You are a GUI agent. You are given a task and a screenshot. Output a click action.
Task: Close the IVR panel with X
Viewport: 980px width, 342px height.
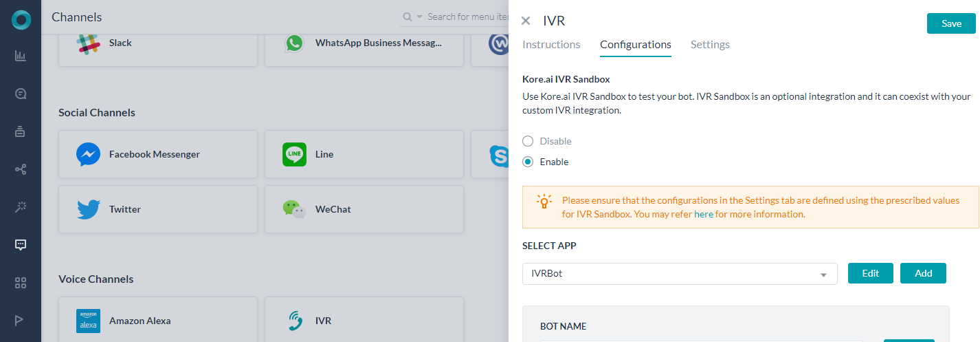coord(526,21)
